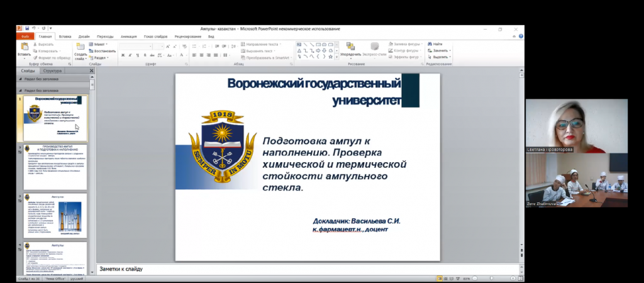Click the bulleted list icon
The width and height of the screenshot is (644, 283).
[195, 47]
